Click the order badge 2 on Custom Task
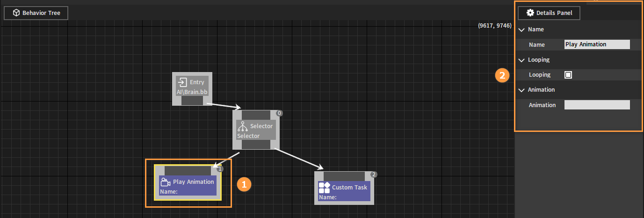The width and height of the screenshot is (644, 218). click(374, 174)
